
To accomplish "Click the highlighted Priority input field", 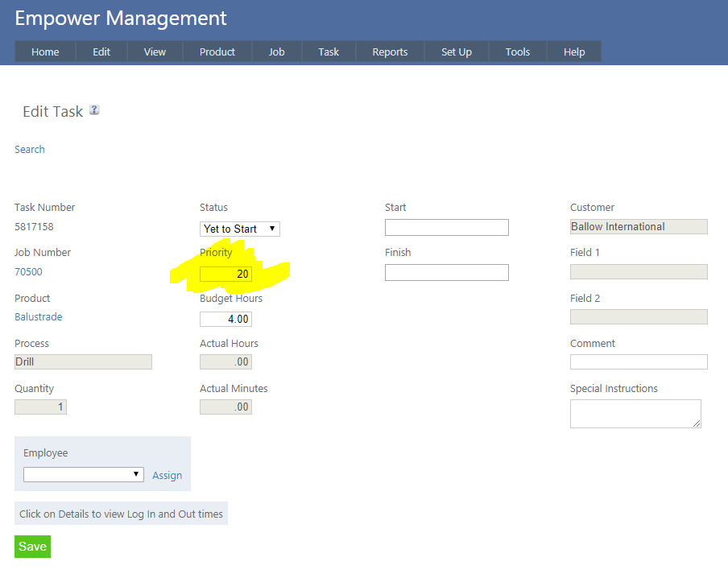I will [x=225, y=275].
